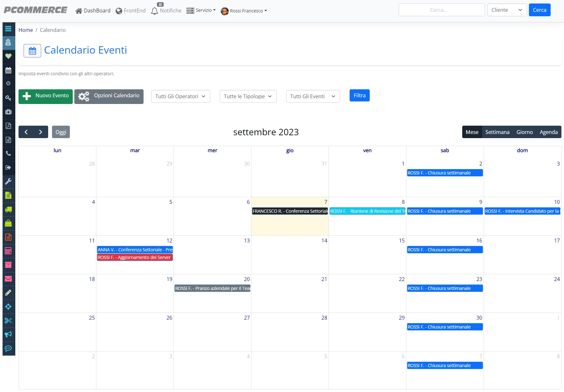
Task: Open the key icon in the sidebar
Action: [x=8, y=98]
